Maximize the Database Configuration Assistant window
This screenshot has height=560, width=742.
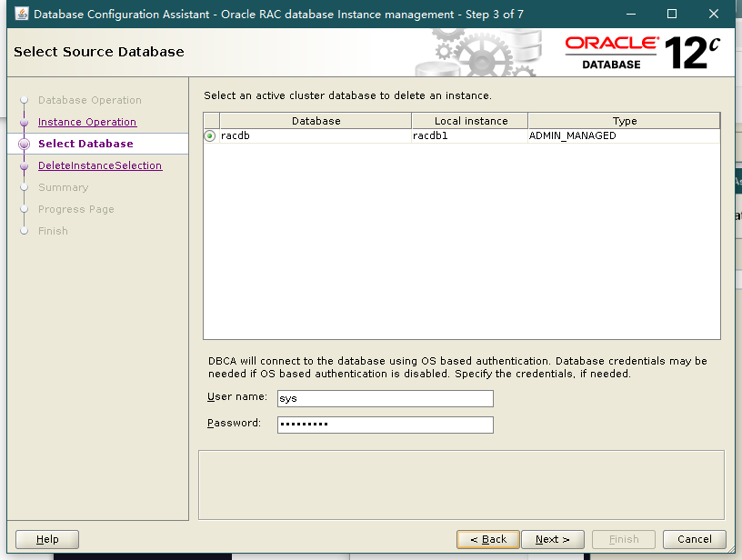pos(672,14)
